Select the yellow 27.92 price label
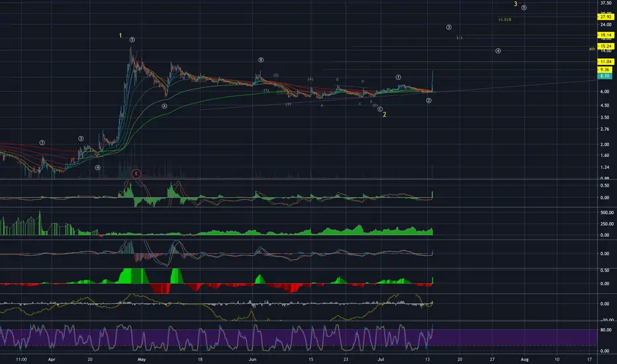 pos(605,17)
